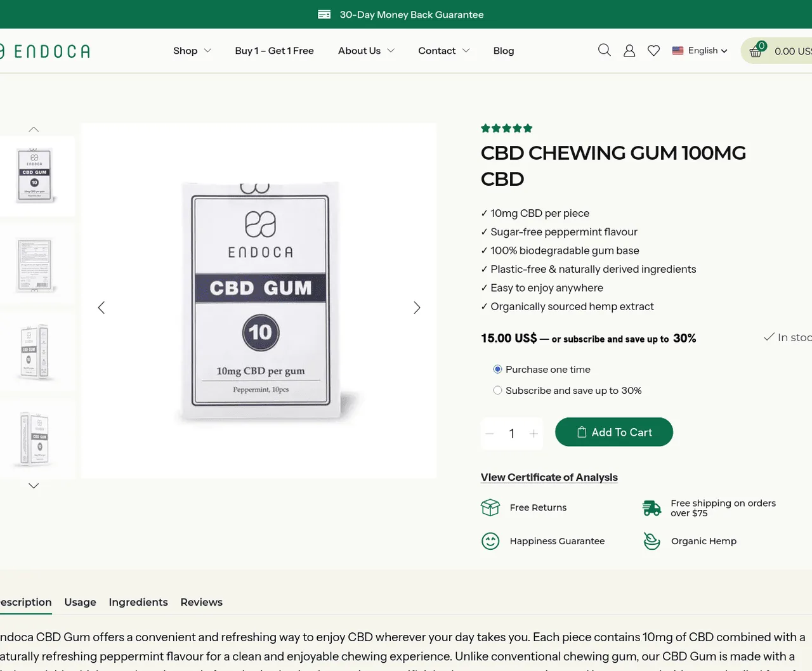812x671 pixels.
Task: Click the product title CBD Chewing Gum 100mg
Action: [613, 166]
